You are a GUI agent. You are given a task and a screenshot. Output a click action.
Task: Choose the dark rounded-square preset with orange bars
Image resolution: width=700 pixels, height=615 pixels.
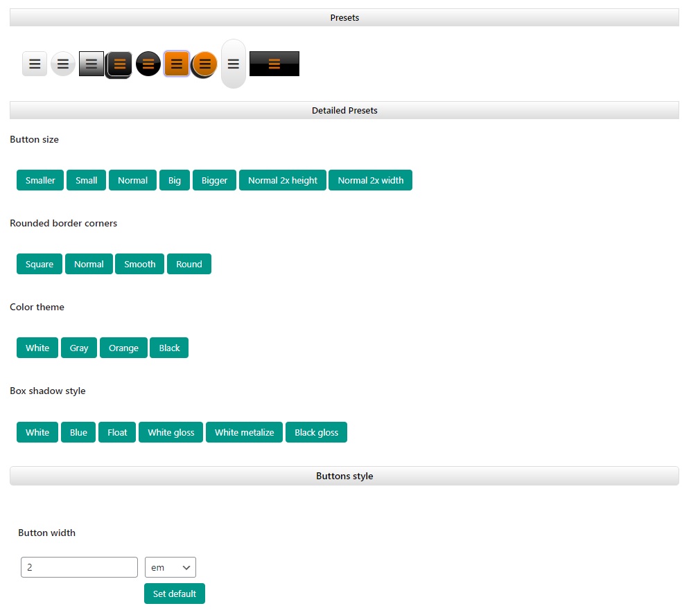pos(120,64)
